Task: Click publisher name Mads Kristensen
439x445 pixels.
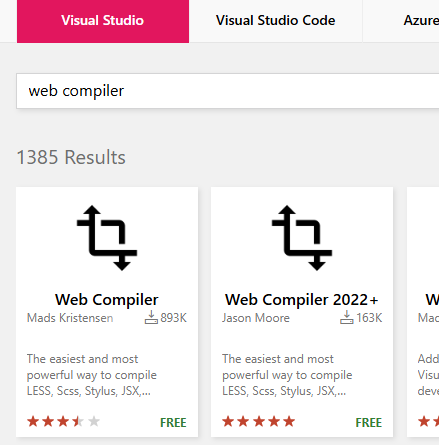Action: 70,318
